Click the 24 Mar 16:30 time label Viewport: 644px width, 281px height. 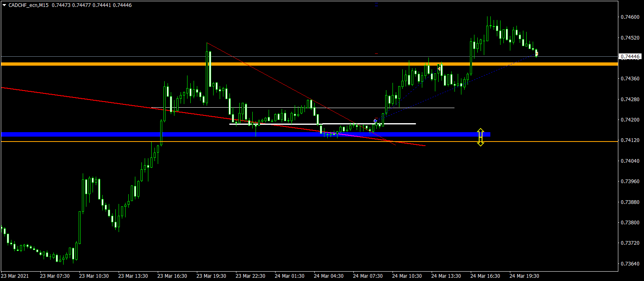[485, 276]
